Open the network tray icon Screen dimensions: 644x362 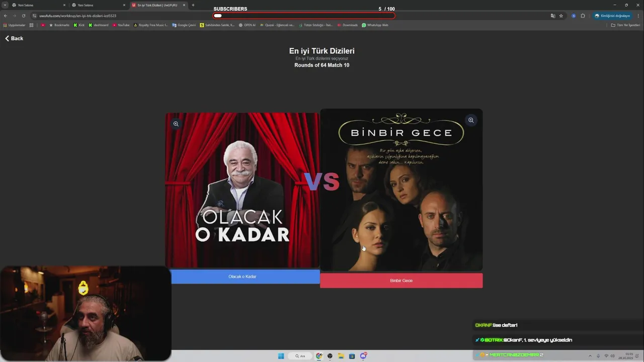pos(606,356)
